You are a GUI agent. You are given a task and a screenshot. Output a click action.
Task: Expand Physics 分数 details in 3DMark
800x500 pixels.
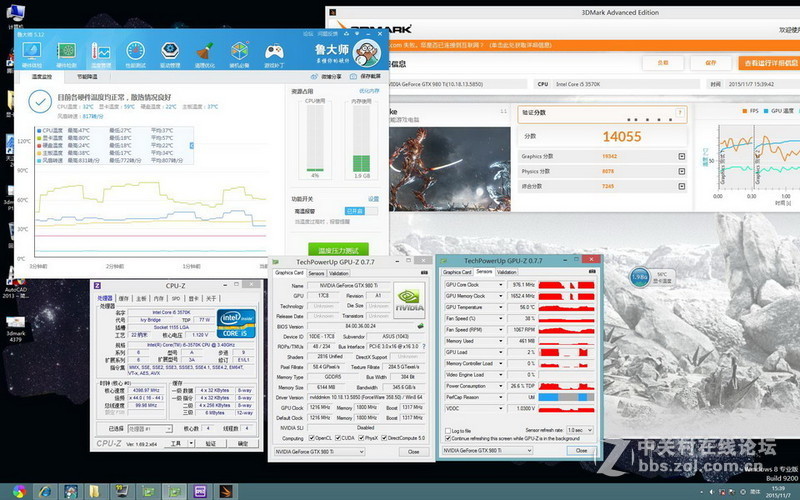[x=682, y=171]
